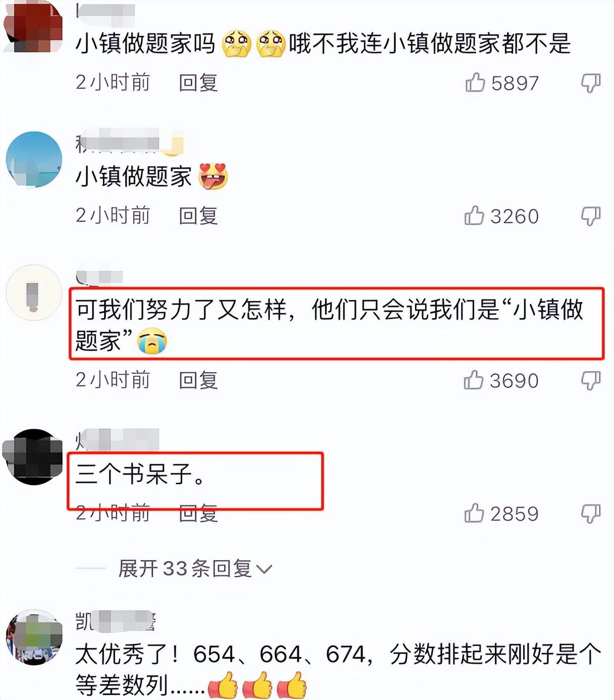Reply to the 小镇做题家 heart-eyes comment
The image size is (614, 700).
tap(198, 216)
